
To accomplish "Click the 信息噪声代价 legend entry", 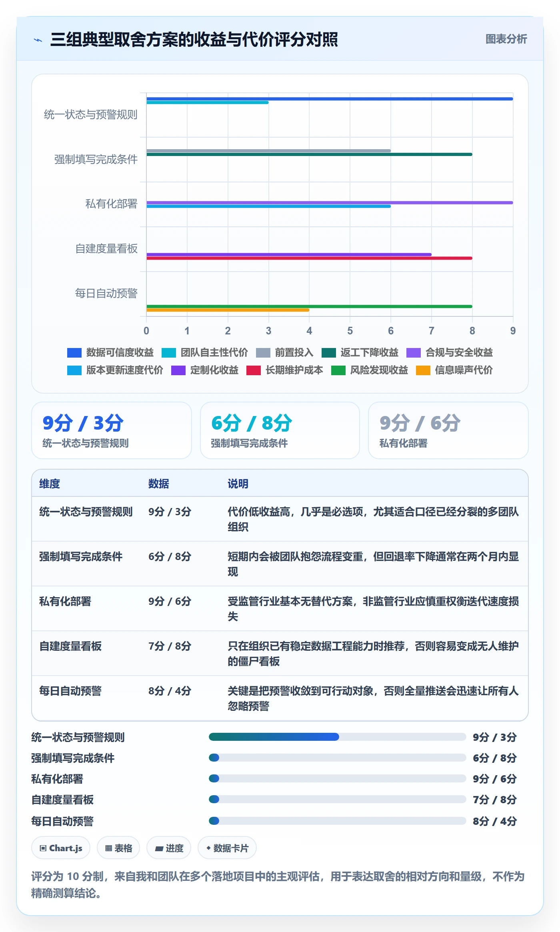I will 454,370.
